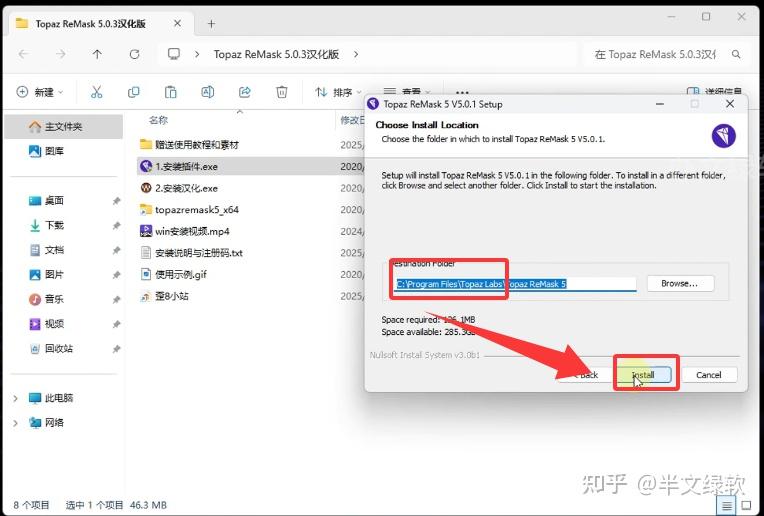Toggle the pin icon next to 下载
The height and width of the screenshot is (516, 764).
click(x=116, y=226)
